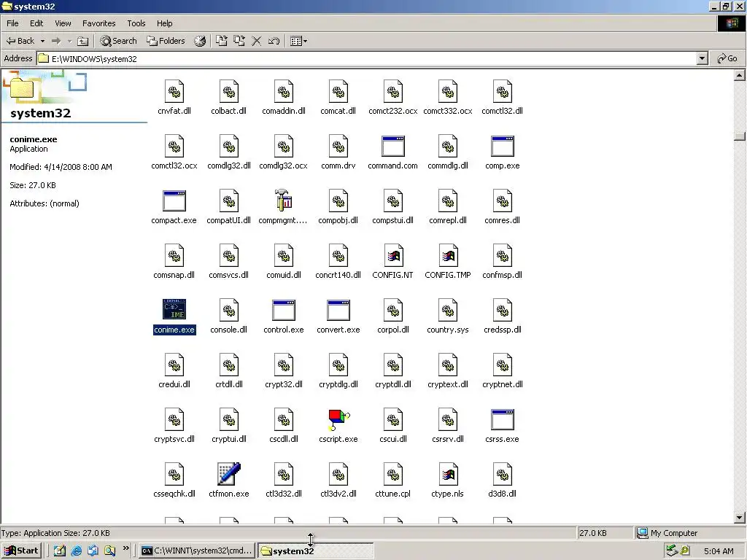Select the comctl32.dll file icon
The width and height of the screenshot is (747, 560).
(502, 91)
